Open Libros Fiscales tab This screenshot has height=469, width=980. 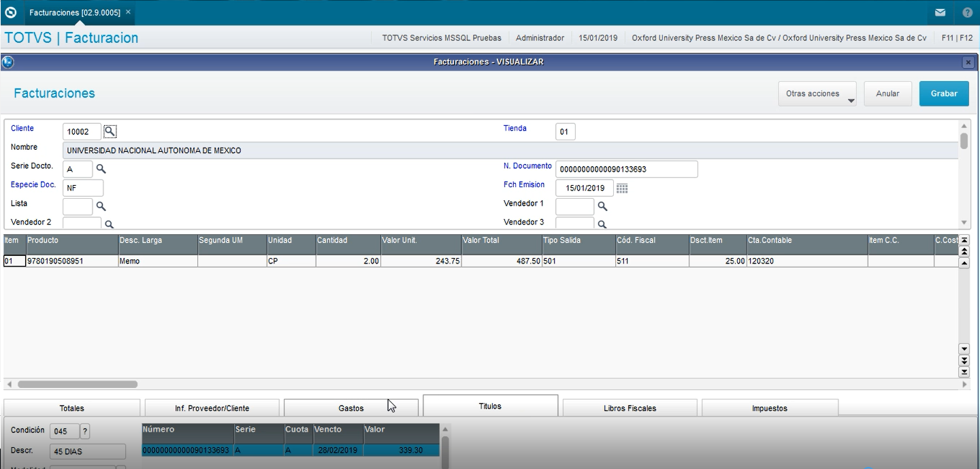[630, 408]
